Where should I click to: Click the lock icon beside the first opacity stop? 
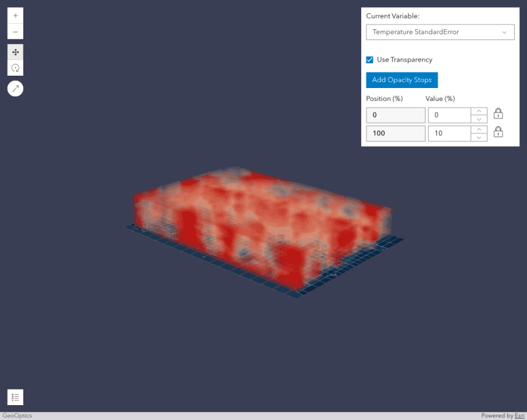pyautogui.click(x=498, y=113)
